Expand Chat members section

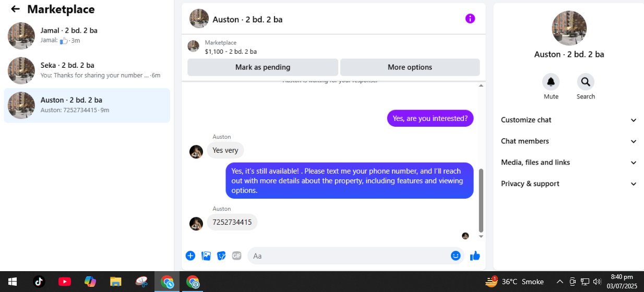pyautogui.click(x=569, y=141)
